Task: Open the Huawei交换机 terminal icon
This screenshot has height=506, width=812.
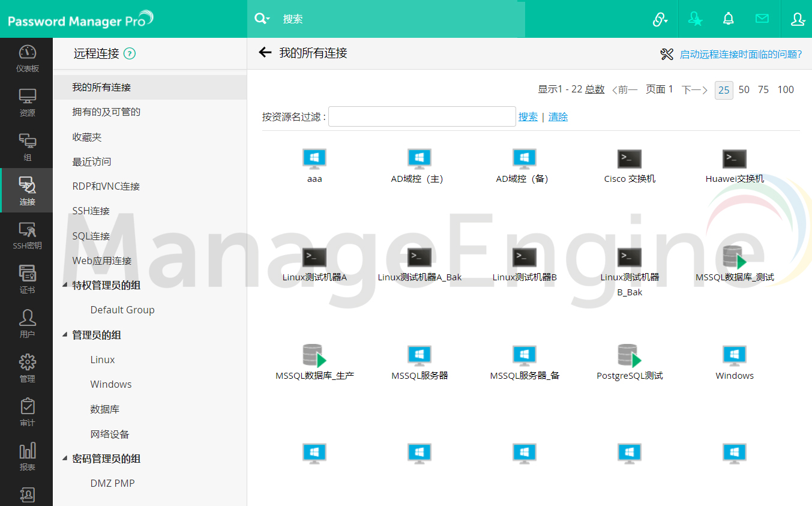Action: (x=735, y=159)
